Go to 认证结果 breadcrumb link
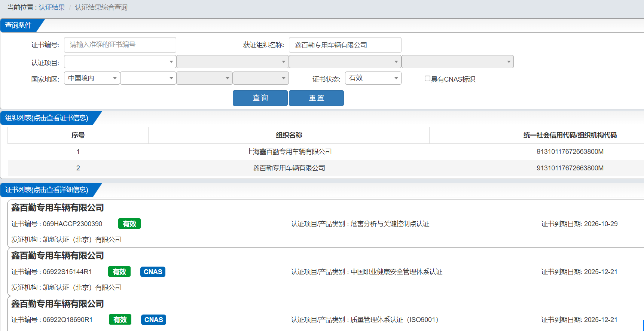This screenshot has width=644, height=331. click(52, 7)
